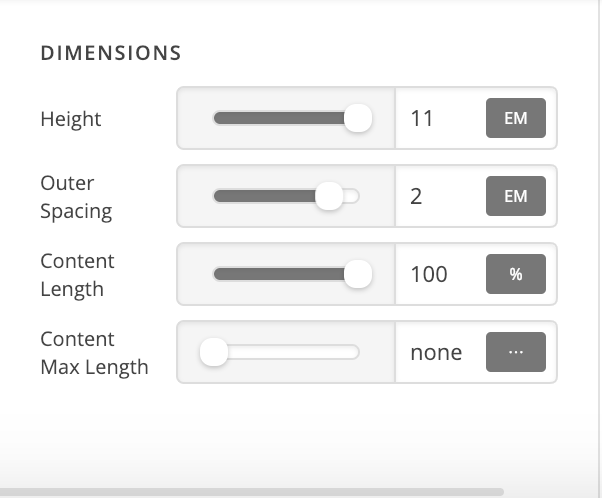Click the Content Length slider handle
Image resolution: width=602 pixels, height=498 pixels.
point(357,274)
